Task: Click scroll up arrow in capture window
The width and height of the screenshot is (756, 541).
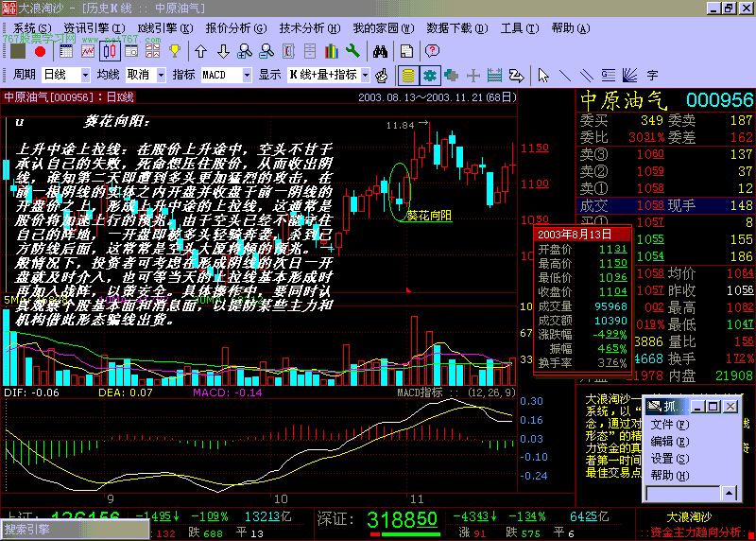Action: click(729, 493)
